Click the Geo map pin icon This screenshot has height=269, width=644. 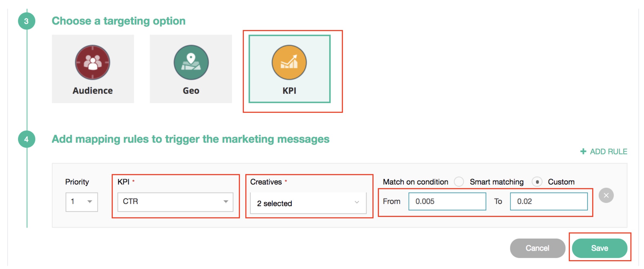coord(191,62)
